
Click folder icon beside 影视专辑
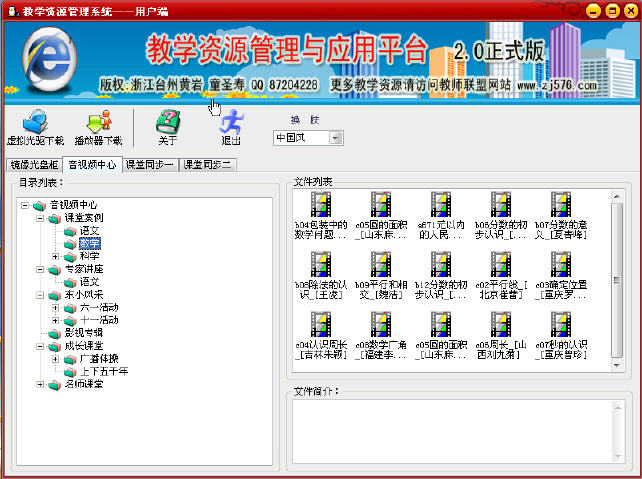54,334
